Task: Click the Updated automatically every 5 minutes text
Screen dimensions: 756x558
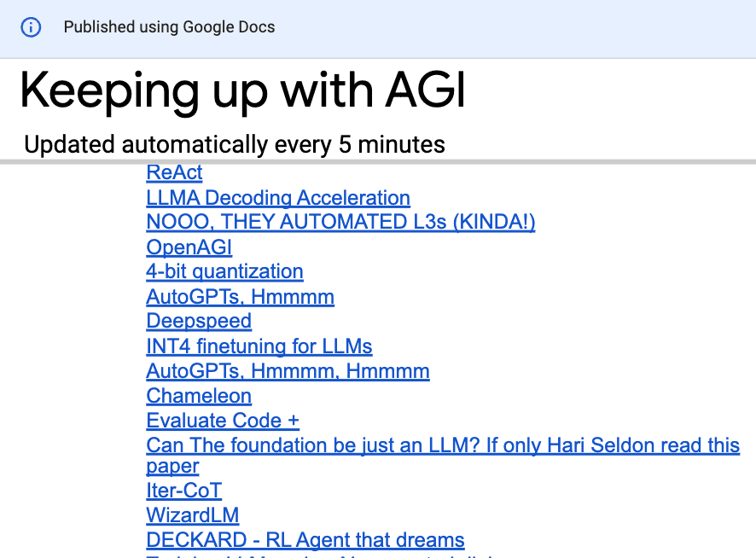Action: click(x=235, y=145)
